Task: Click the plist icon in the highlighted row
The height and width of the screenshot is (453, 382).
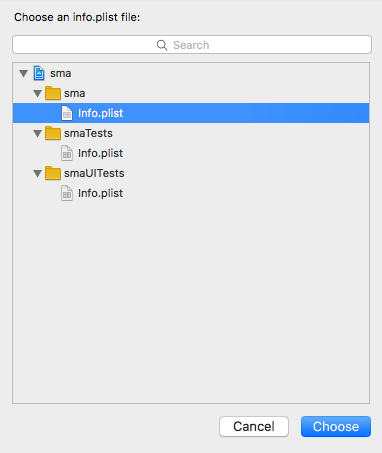Action: point(67,113)
